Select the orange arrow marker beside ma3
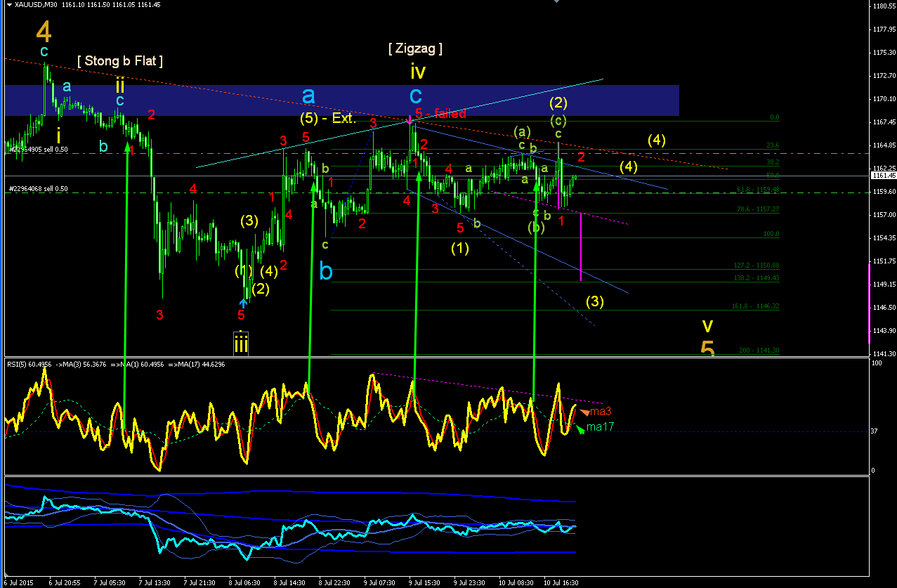This screenshot has height=588, width=897. [584, 412]
